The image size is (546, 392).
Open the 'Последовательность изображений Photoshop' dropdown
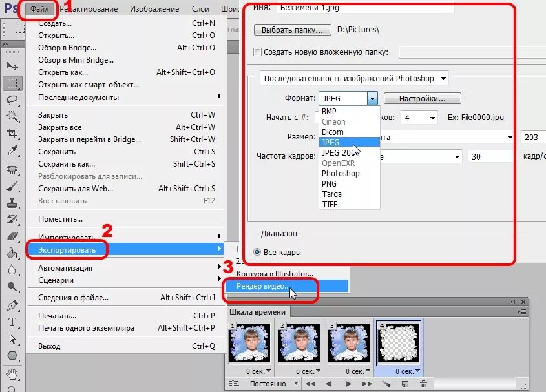(354, 78)
